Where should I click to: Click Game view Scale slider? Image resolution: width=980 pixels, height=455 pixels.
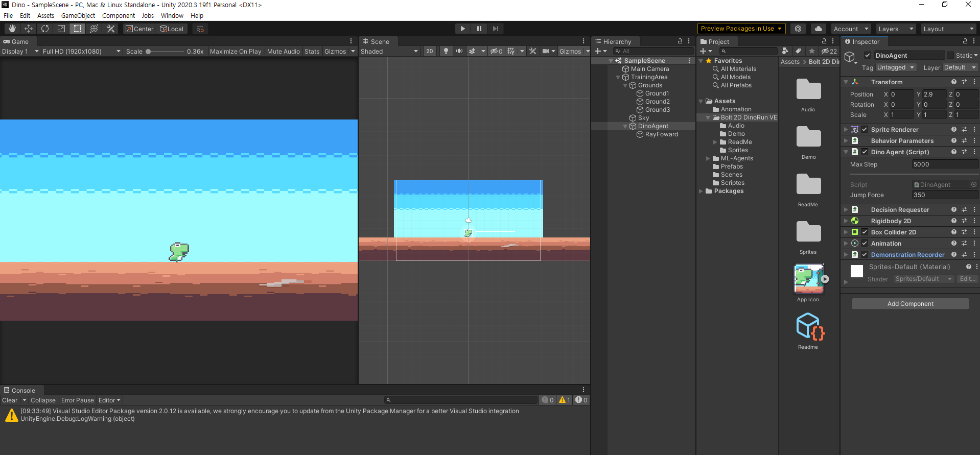click(165, 52)
